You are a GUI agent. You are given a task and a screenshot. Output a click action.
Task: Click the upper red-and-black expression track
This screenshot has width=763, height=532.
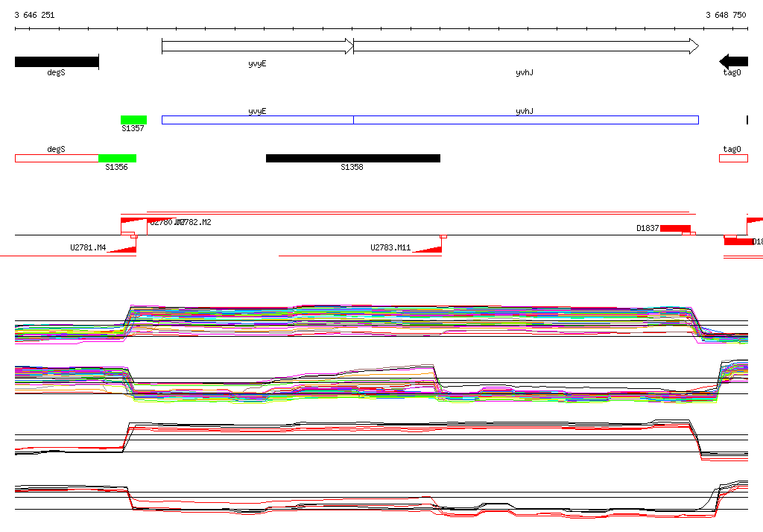[x=381, y=440]
